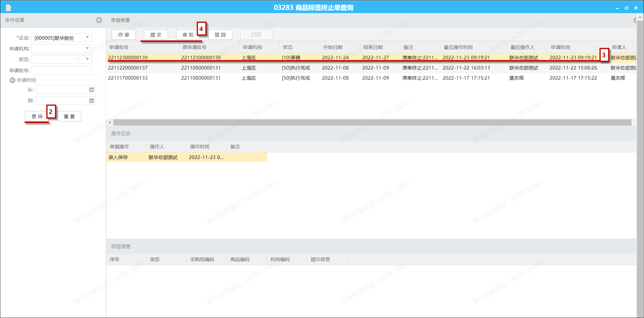Focus the 申请批号 input field
644x318 pixels.
pyautogui.click(x=62, y=70)
